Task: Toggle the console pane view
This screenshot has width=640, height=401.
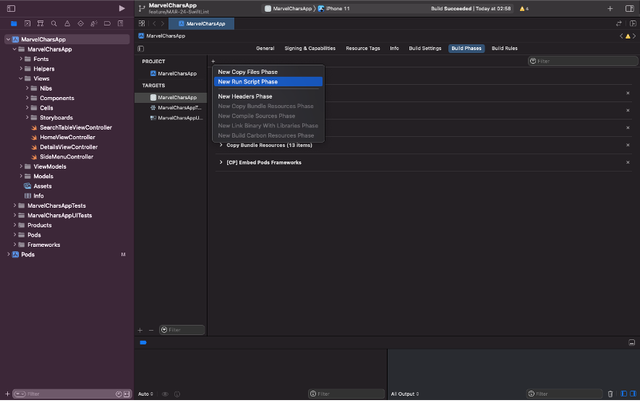Action: point(633,394)
